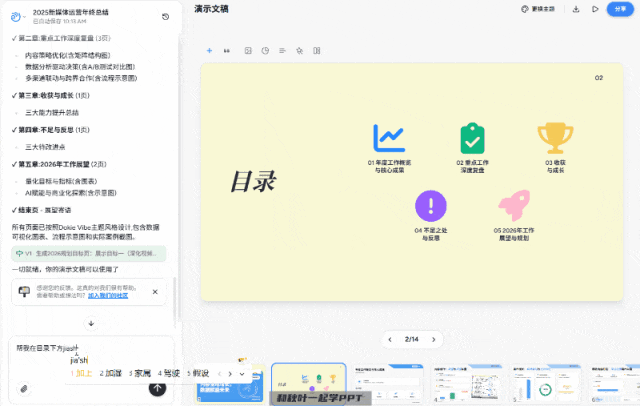This screenshot has width=640, height=406.
Task: Attach a file with the paperclip icon
Action: click(24, 389)
